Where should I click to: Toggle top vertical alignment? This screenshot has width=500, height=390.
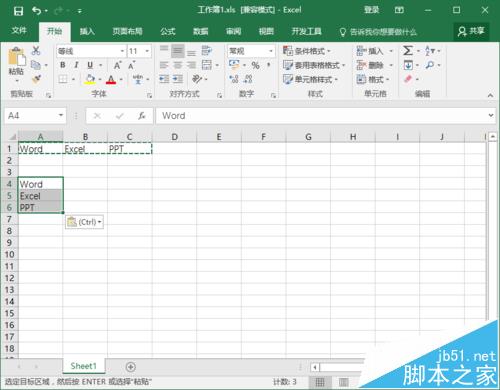tap(164, 50)
